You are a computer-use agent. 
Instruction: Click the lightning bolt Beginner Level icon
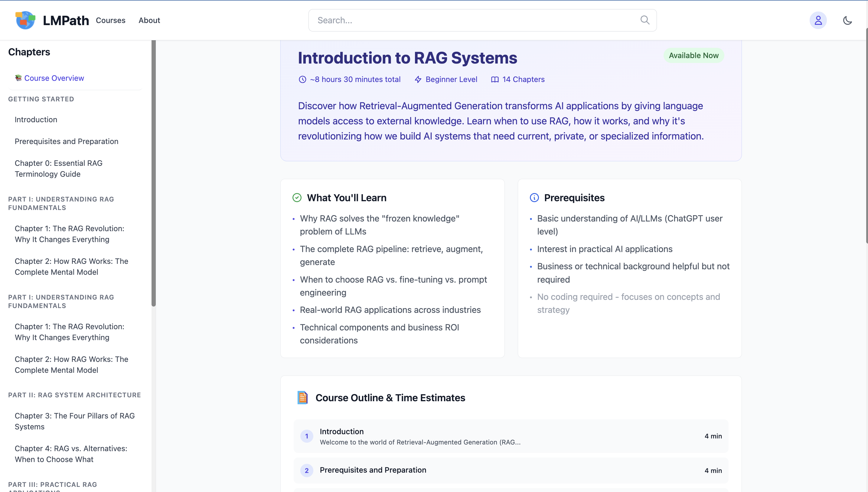coord(418,79)
